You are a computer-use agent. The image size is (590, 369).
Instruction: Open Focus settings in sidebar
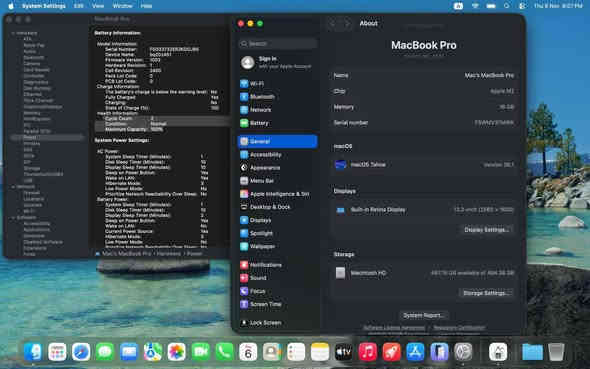278,291
